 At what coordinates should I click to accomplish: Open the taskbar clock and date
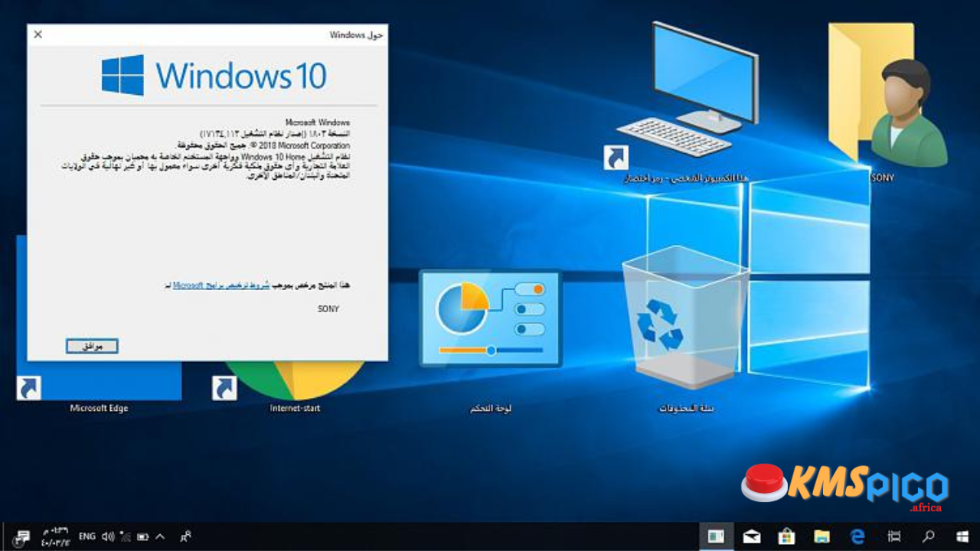(x=55, y=536)
